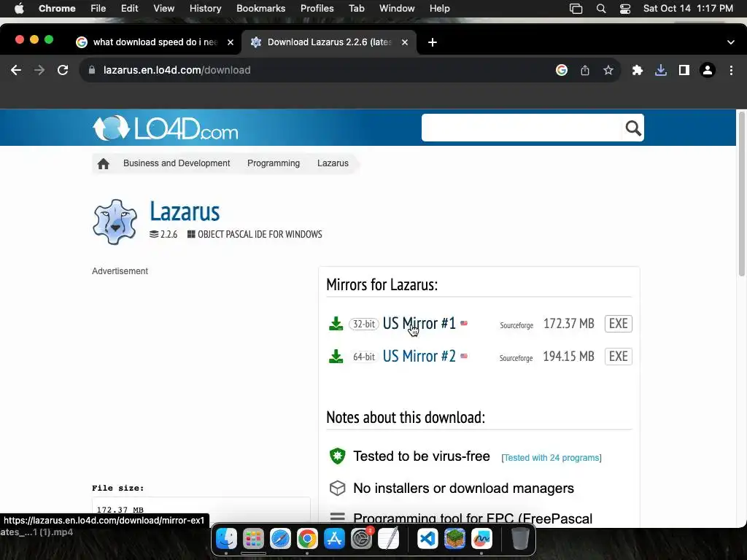Click the LO4D search field
Screen dimensions: 747x560
tap(522, 128)
